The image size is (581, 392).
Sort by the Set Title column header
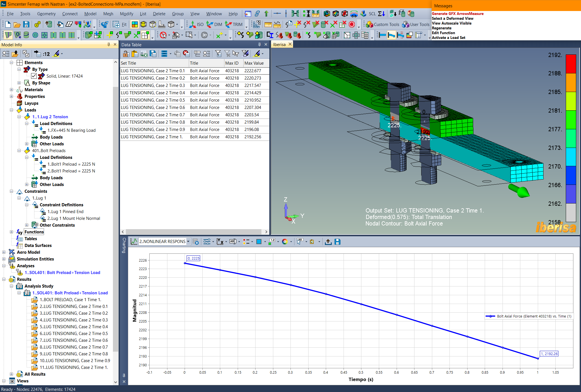pyautogui.click(x=154, y=63)
